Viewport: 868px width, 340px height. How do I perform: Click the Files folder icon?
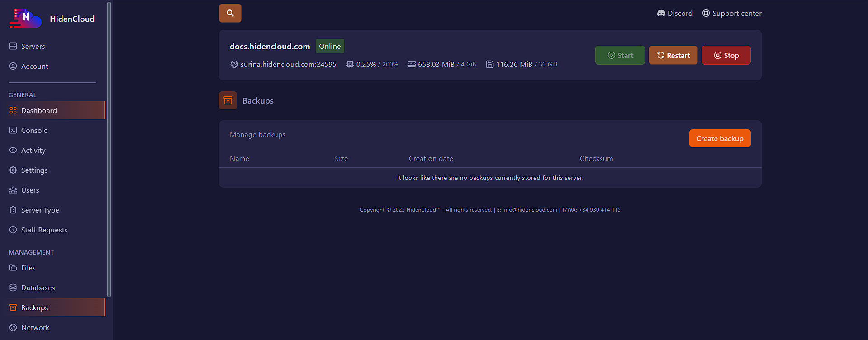click(x=13, y=268)
